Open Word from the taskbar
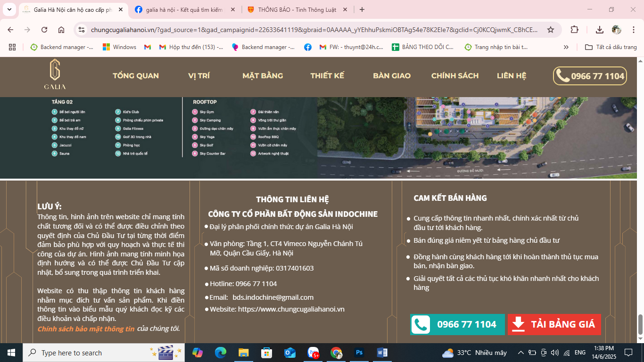This screenshot has height=362, width=644. 382,353
